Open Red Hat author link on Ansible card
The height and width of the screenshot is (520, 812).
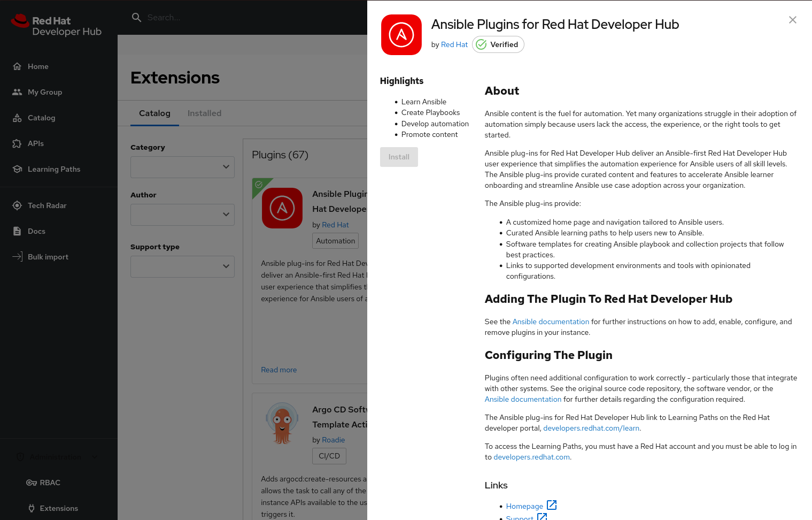pos(335,225)
